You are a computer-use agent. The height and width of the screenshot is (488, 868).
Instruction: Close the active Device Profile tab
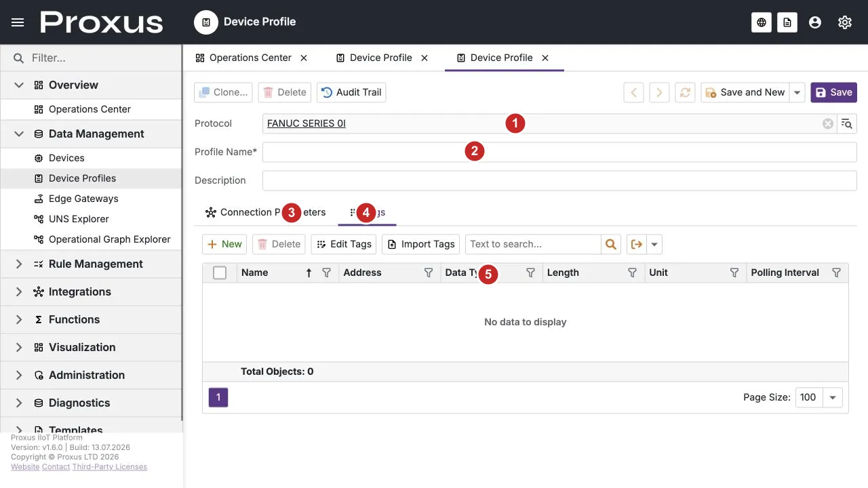[x=545, y=58]
